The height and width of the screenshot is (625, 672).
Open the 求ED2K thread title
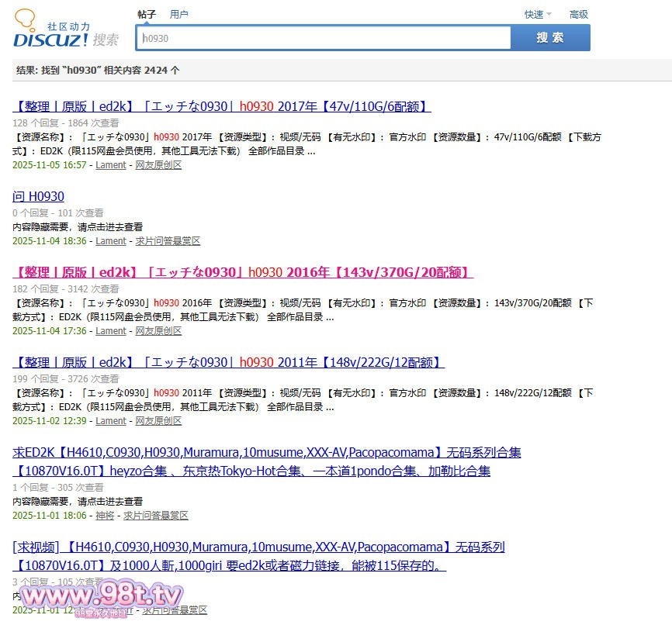click(267, 452)
